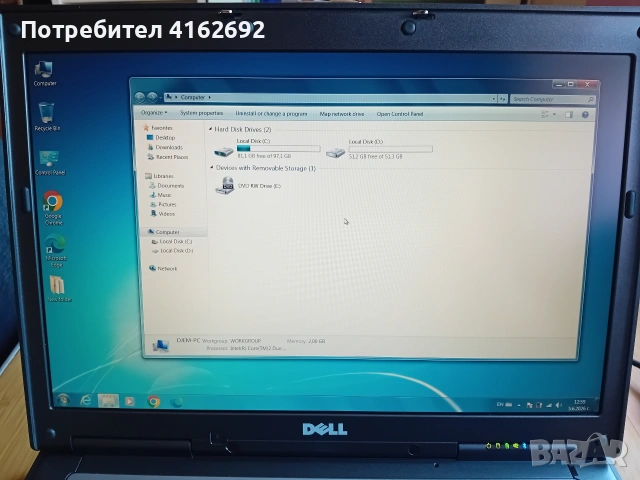The image size is (640, 480).
Task: Click the network signal tray icon
Action: (x=549, y=405)
